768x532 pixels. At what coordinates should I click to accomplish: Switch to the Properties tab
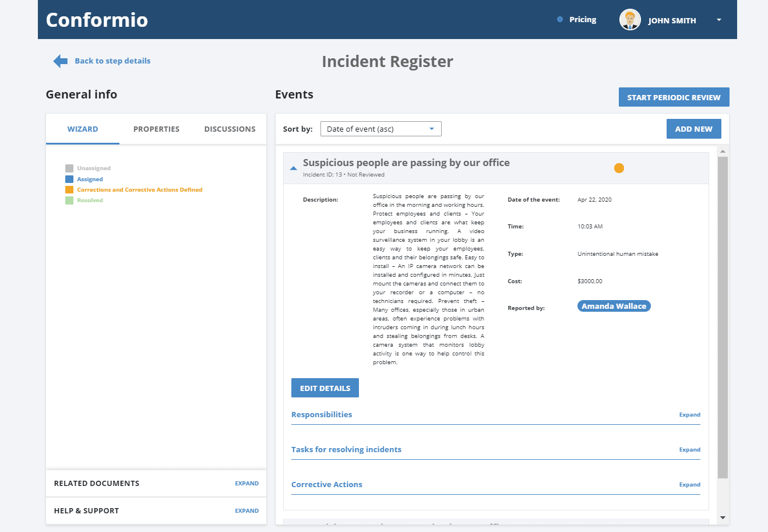[156, 129]
